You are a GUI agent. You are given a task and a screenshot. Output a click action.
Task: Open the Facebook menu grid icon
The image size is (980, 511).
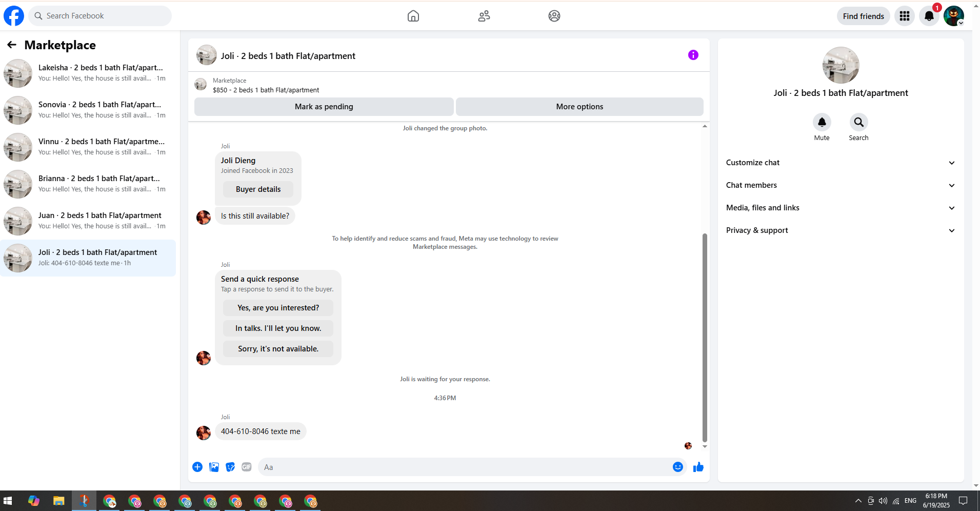pos(905,16)
